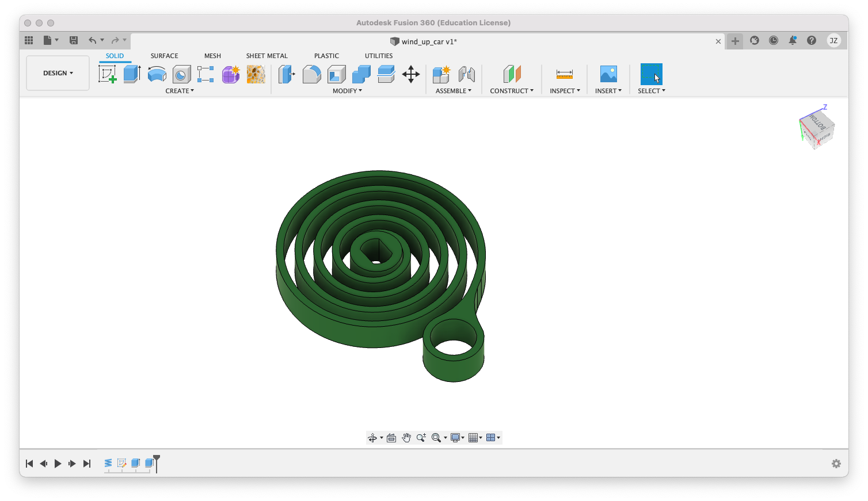Open the Job Status clock icon

point(774,40)
